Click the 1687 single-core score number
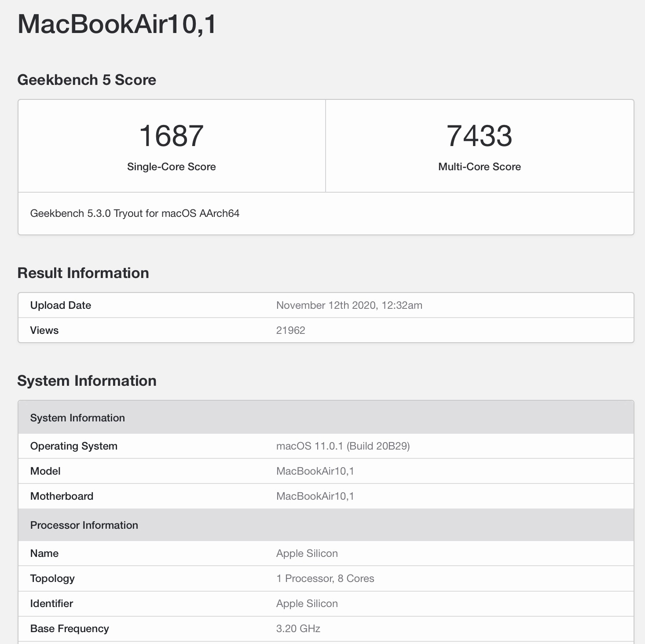The image size is (645, 644). pos(171,135)
